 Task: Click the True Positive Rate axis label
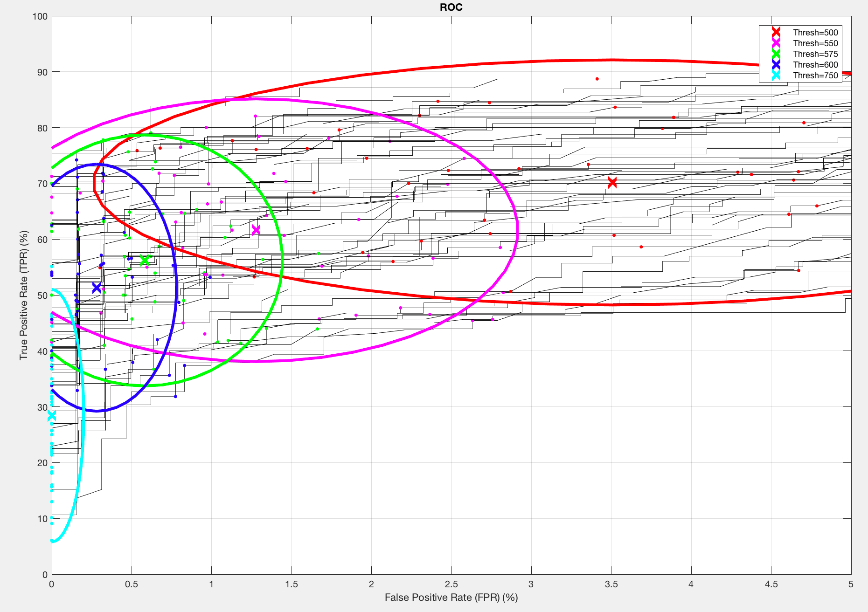click(x=24, y=295)
